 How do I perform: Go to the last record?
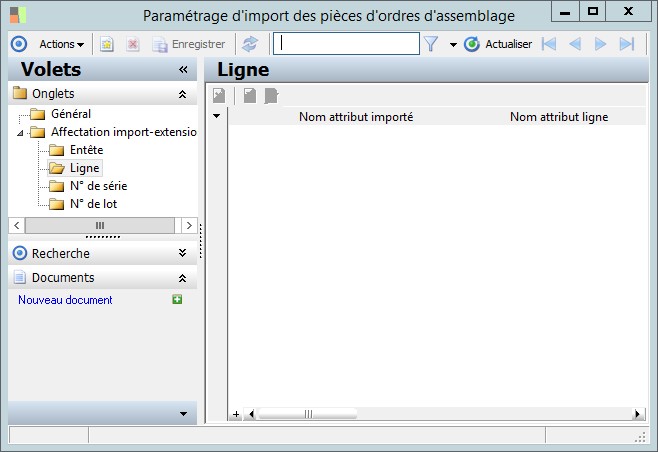pyautogui.click(x=627, y=44)
